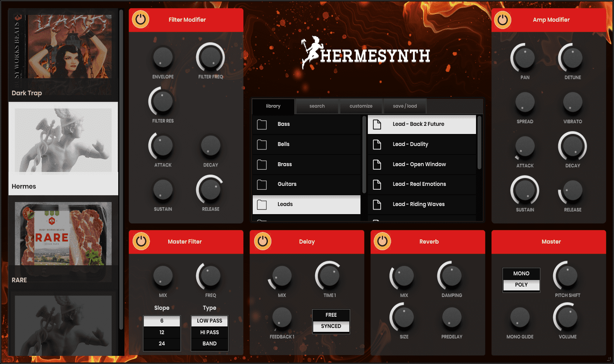Click the Filter Modifier ATTACK knob
The image size is (614, 364).
coord(163,146)
